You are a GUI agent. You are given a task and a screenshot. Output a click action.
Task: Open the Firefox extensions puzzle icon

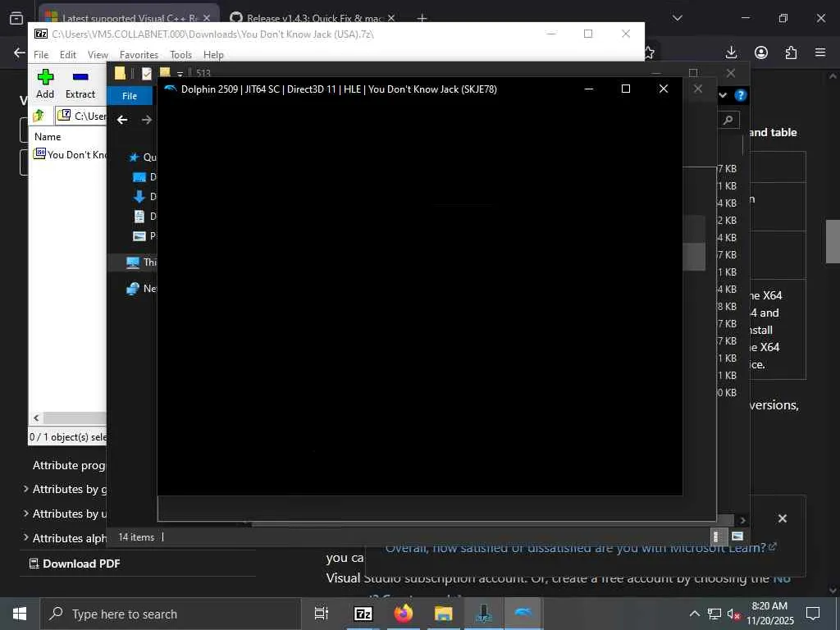pos(791,52)
